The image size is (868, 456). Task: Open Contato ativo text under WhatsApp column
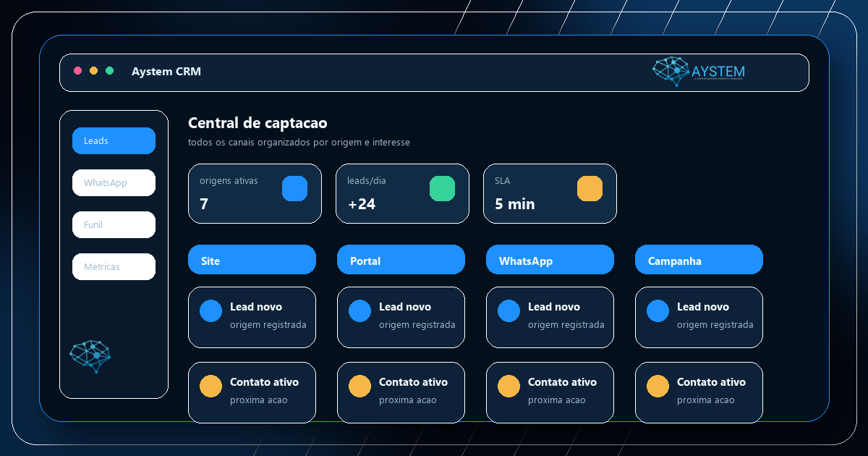(x=562, y=382)
